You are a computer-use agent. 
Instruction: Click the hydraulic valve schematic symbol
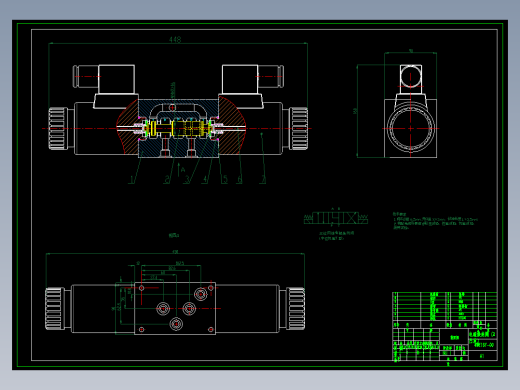pyautogui.click(x=336, y=218)
